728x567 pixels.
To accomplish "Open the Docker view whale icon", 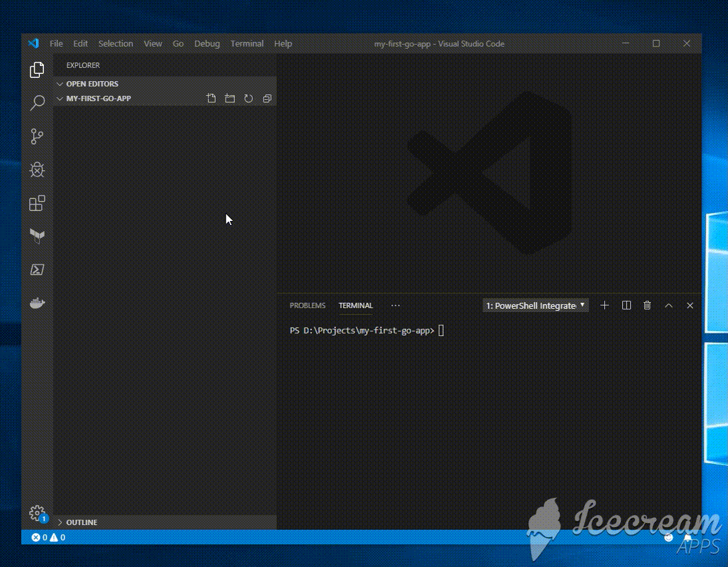I will tap(37, 303).
